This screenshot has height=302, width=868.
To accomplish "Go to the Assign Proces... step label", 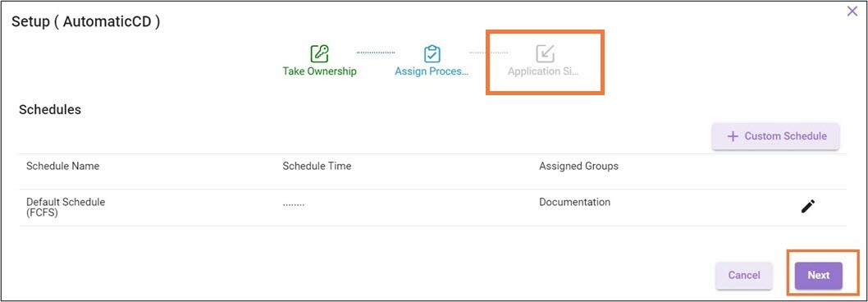I will tap(432, 71).
